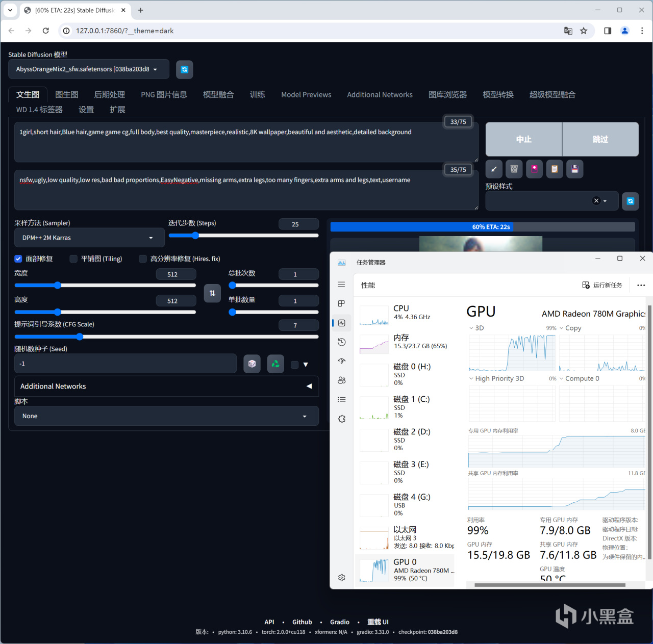Open Performance page in Task Manager sidebar
Image resolution: width=653 pixels, height=644 pixels.
[x=342, y=323]
